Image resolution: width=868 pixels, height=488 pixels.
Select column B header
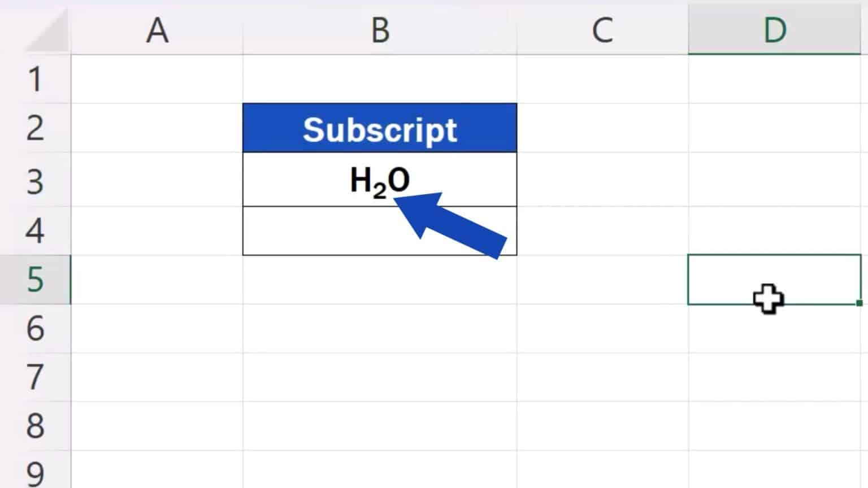coord(380,30)
